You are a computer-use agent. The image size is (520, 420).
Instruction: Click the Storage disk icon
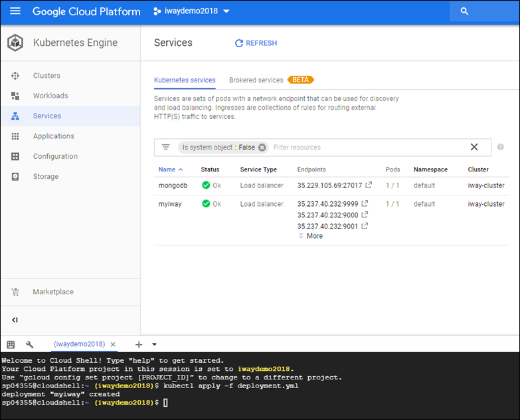click(x=15, y=177)
